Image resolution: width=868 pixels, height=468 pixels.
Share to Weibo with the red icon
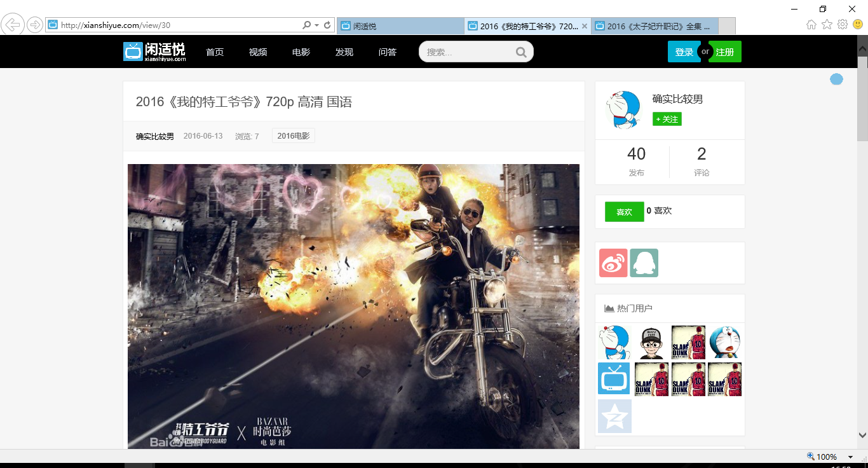[x=613, y=263]
